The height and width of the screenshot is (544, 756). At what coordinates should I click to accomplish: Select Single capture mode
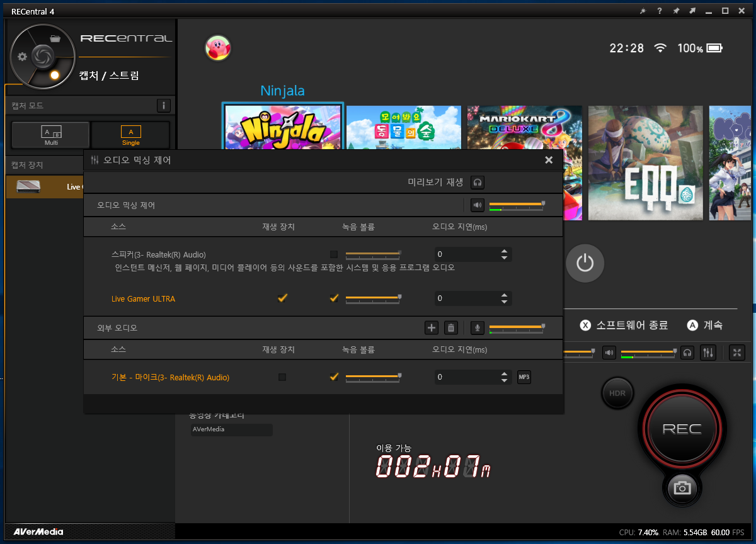130,135
